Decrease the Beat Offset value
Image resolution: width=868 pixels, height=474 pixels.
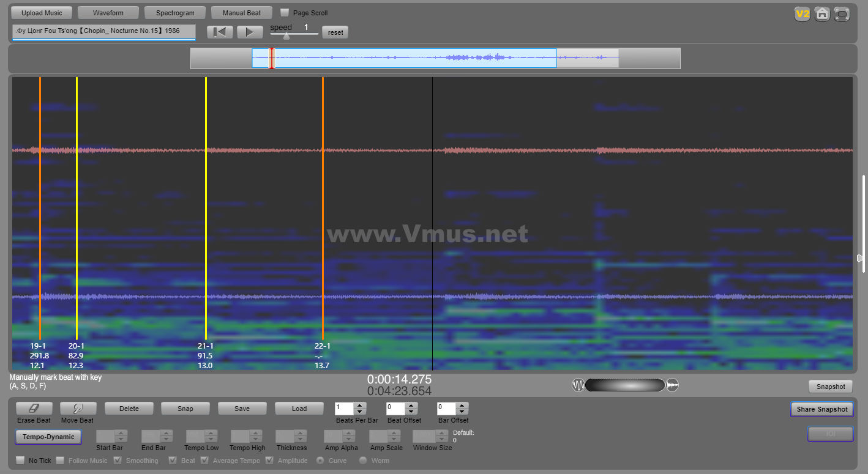coord(411,412)
